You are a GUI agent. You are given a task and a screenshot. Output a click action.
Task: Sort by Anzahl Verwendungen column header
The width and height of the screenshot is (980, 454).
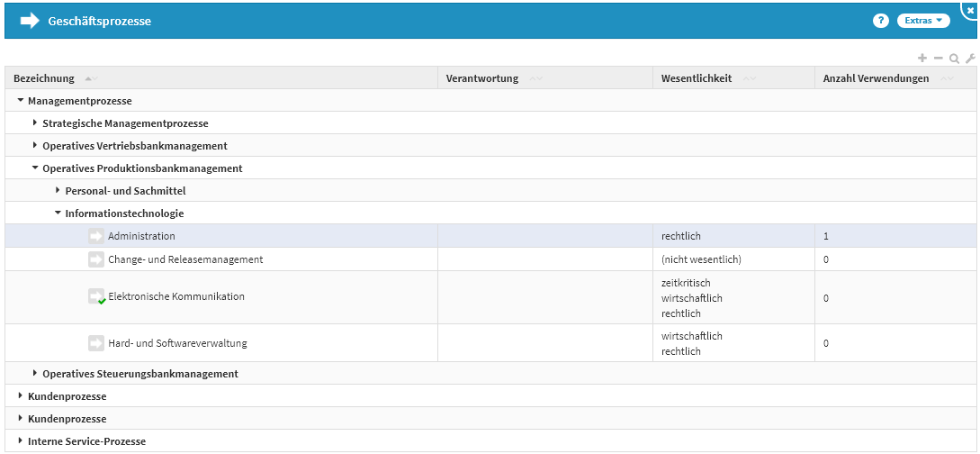876,78
